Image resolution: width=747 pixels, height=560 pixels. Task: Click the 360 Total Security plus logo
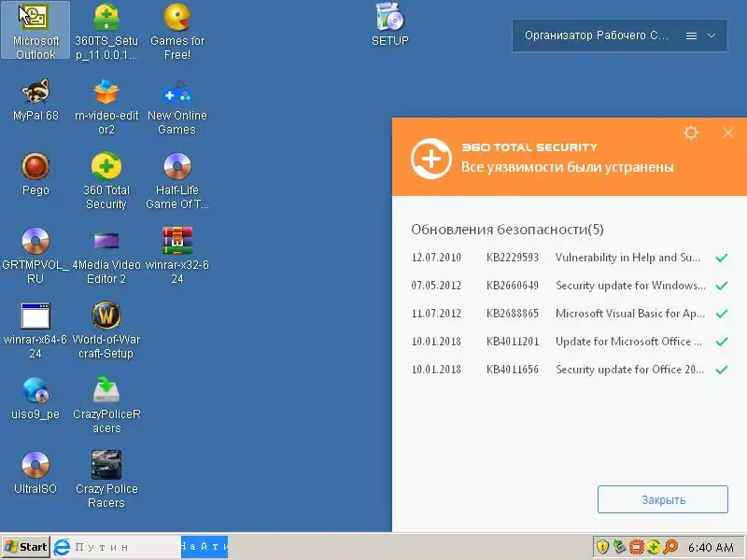431,159
